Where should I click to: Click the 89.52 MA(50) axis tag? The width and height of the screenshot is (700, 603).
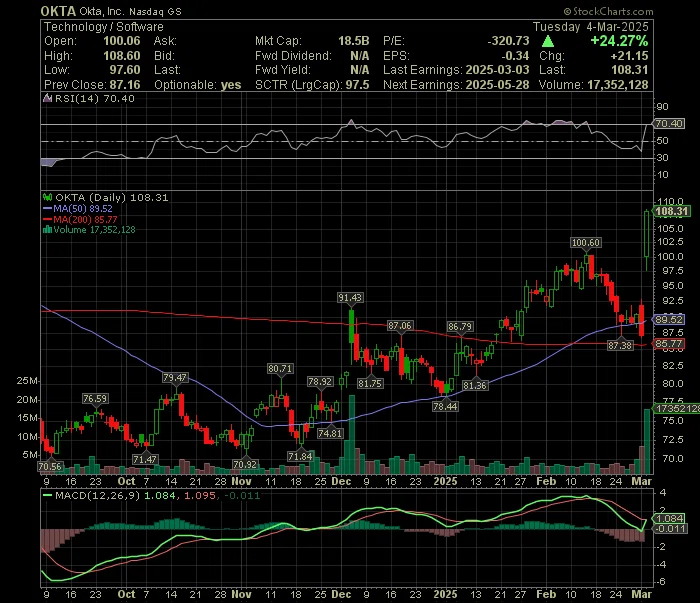(x=669, y=320)
